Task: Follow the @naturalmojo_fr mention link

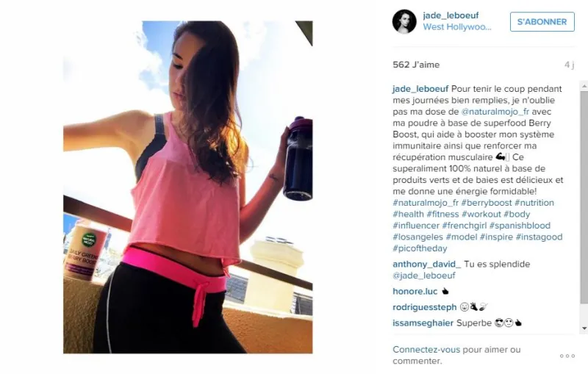Action: pos(495,112)
